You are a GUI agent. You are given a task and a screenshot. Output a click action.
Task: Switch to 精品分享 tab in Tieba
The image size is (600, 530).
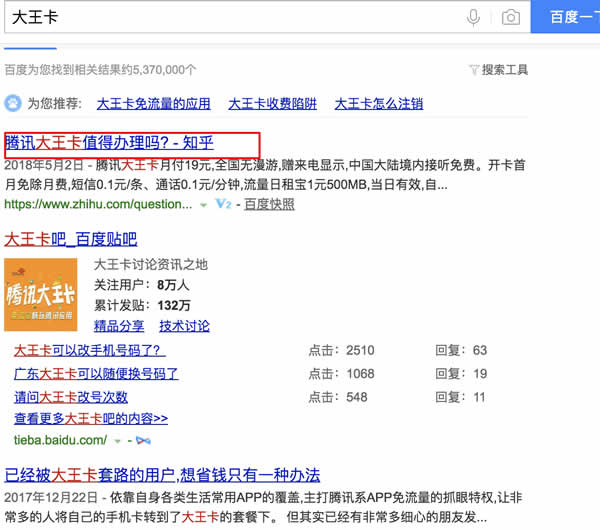click(119, 326)
